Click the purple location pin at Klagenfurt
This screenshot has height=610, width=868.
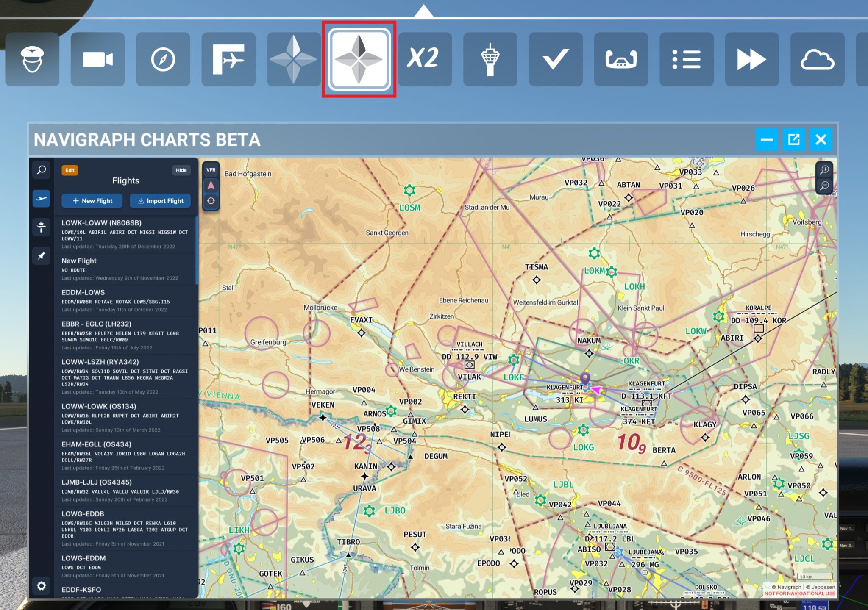(585, 378)
